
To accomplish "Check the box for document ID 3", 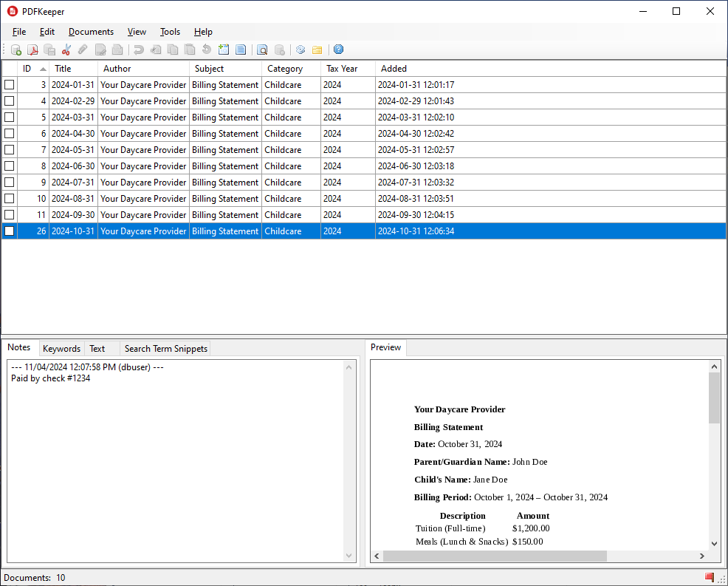I will 10,85.
